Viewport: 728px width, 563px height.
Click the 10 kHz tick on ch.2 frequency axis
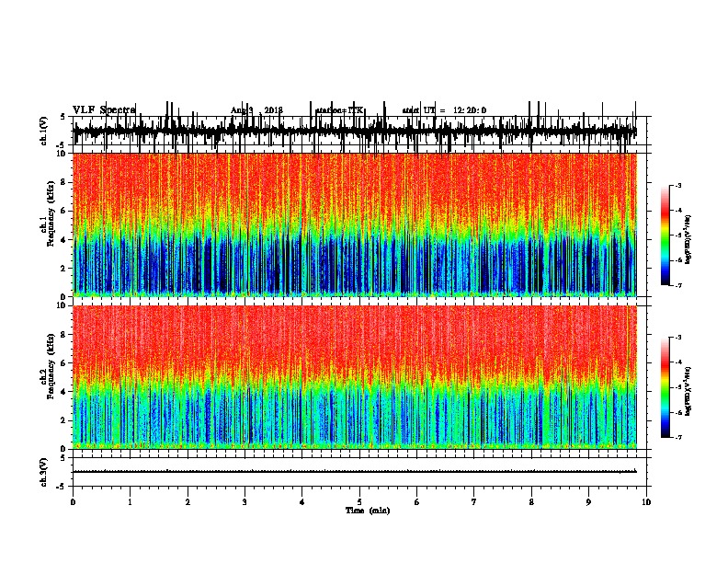click(63, 305)
